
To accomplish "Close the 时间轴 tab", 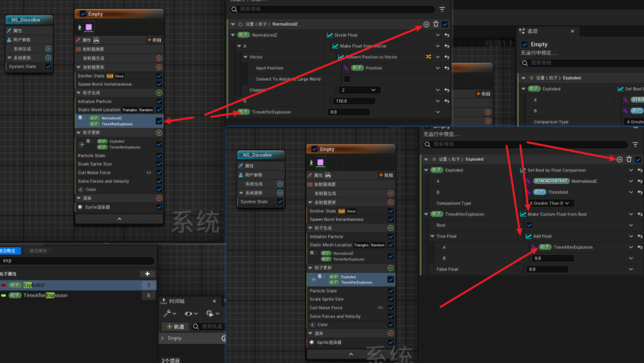I will (x=215, y=302).
